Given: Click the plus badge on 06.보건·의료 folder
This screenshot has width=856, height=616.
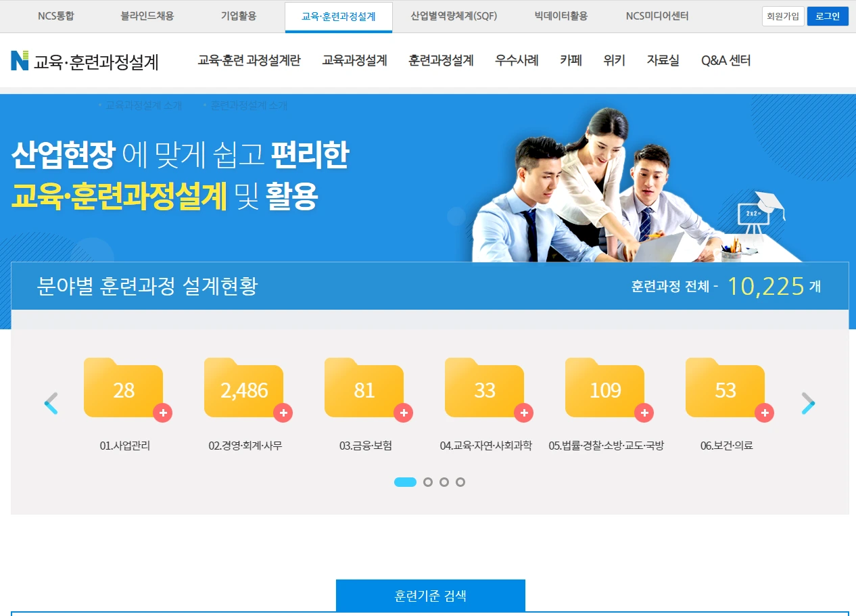Looking at the screenshot, I should click(765, 412).
